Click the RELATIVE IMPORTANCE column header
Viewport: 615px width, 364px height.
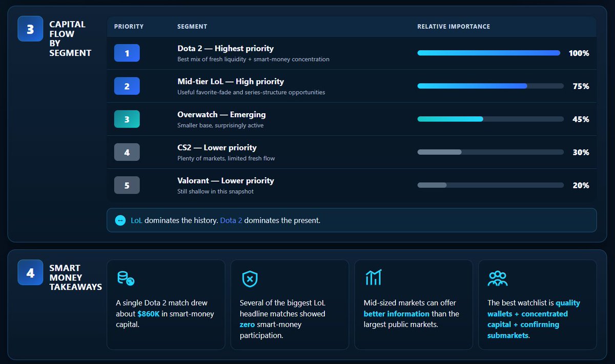(454, 27)
